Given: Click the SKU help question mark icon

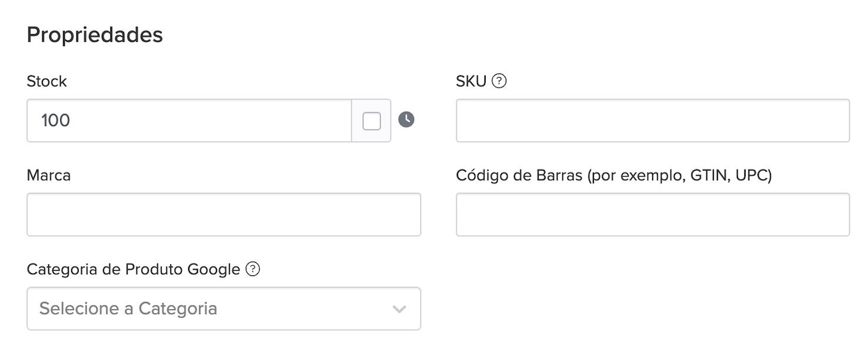Looking at the screenshot, I should (499, 81).
